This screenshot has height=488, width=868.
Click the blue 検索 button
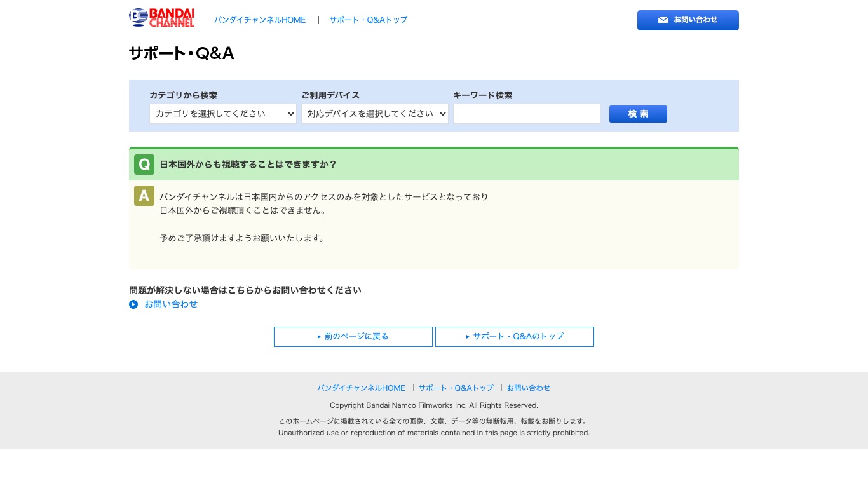[x=638, y=114]
